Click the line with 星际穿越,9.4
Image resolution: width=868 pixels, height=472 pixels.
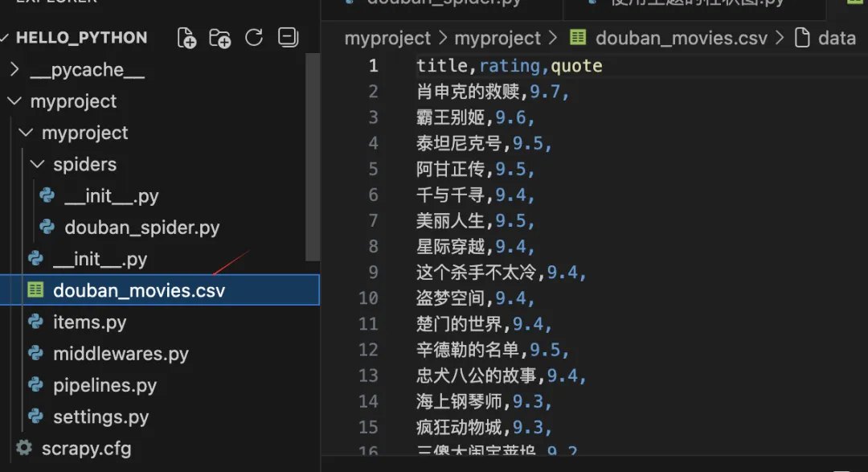(476, 247)
